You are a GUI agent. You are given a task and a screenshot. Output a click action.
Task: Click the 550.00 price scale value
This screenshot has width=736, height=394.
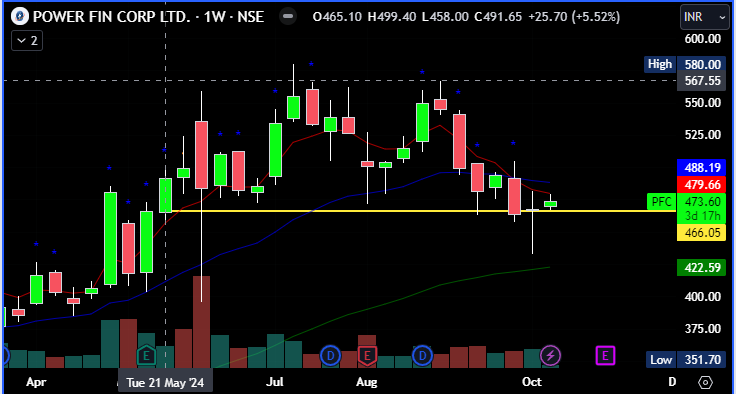(x=702, y=103)
